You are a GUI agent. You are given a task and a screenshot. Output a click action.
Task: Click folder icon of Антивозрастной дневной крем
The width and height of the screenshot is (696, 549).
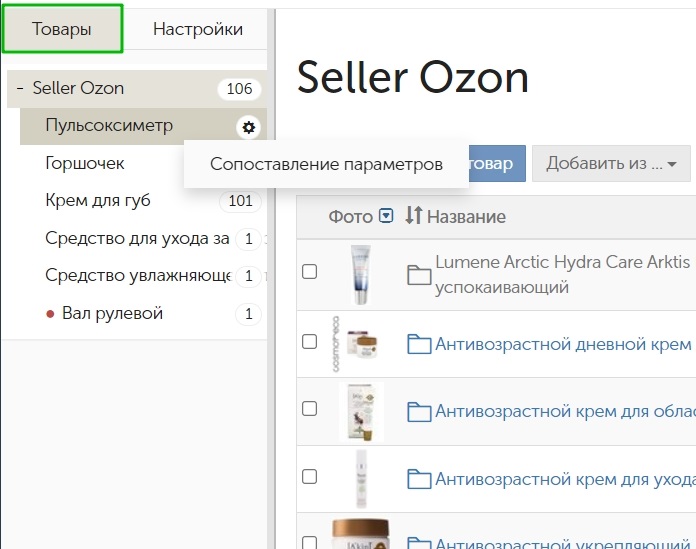[x=419, y=344]
